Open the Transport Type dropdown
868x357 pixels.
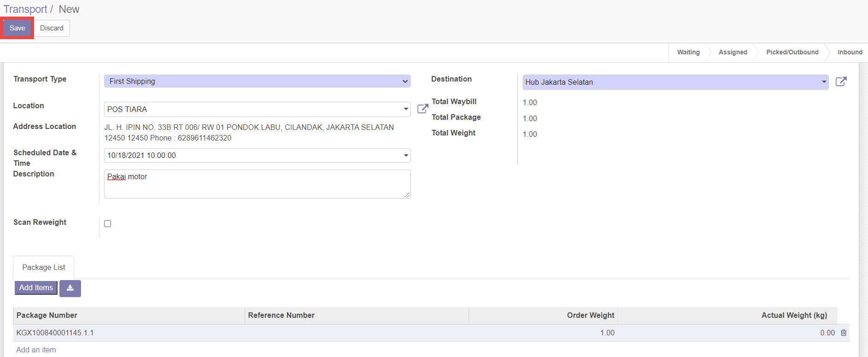[257, 81]
